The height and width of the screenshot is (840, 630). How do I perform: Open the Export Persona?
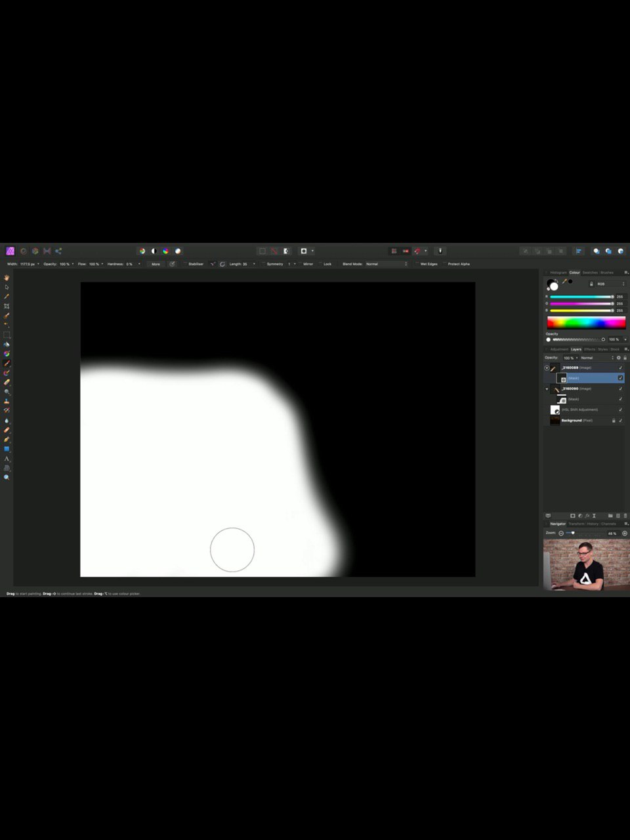pos(58,251)
